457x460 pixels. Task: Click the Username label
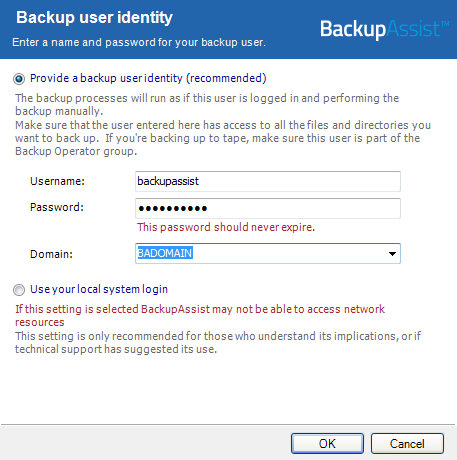pos(58,181)
